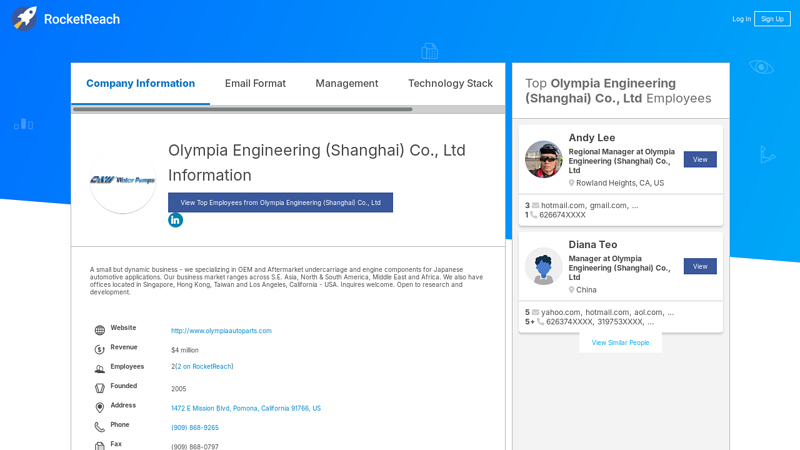
Task: Click the Employees people icon
Action: [99, 369]
